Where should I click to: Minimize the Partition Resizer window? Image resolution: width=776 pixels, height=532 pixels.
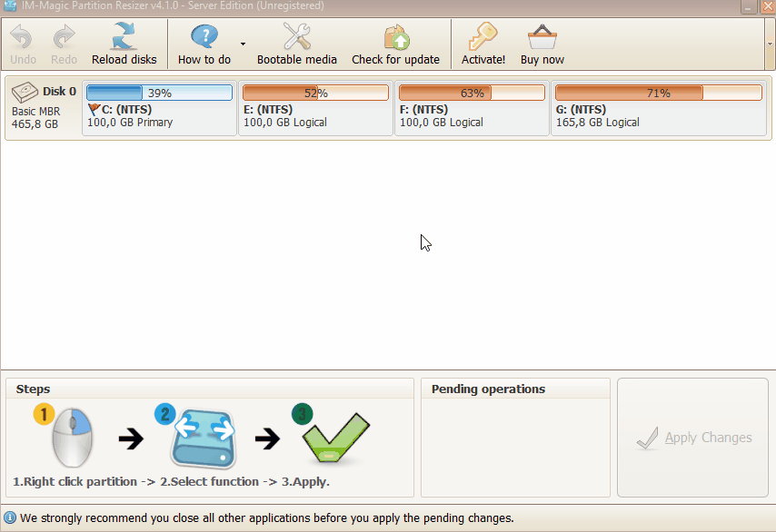pos(749,6)
